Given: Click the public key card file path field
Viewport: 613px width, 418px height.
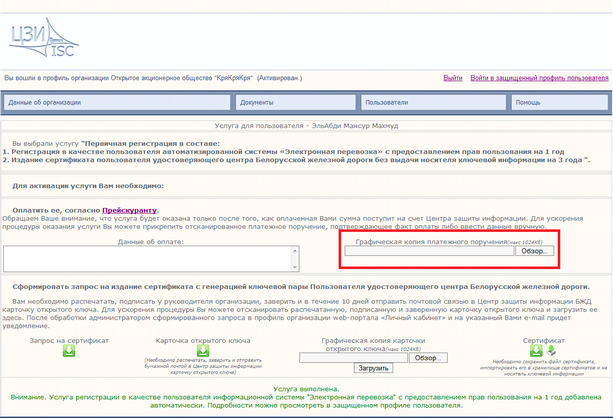Looking at the screenshot, I should [353, 358].
